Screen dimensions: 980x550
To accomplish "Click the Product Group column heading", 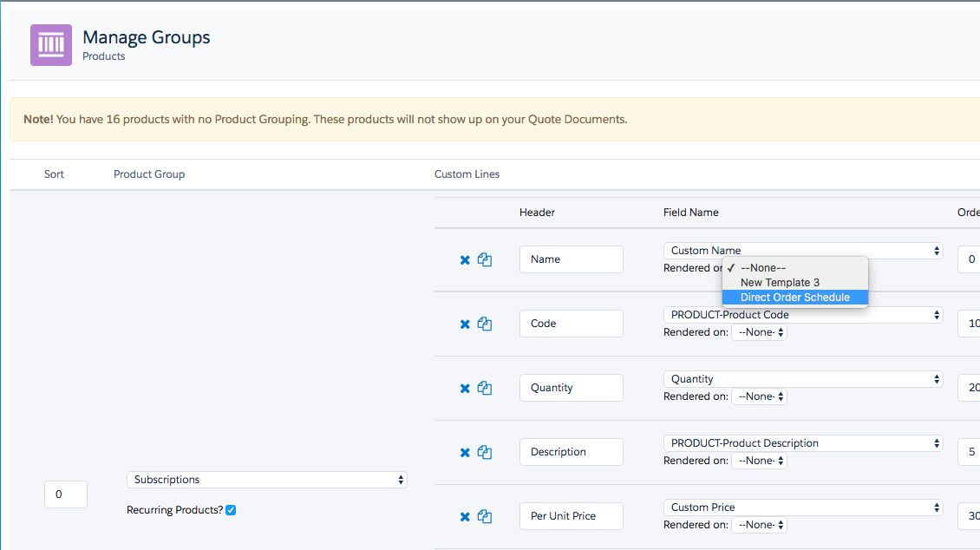I will [x=149, y=174].
